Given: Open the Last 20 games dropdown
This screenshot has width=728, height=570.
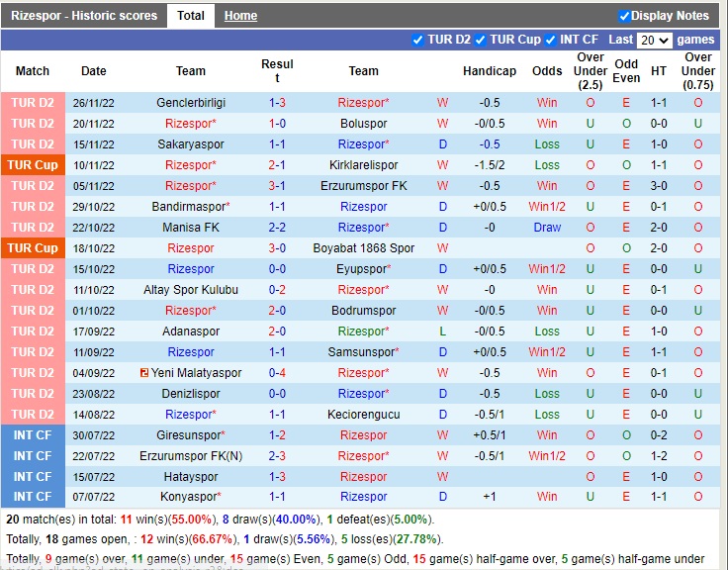Looking at the screenshot, I should tap(654, 41).
